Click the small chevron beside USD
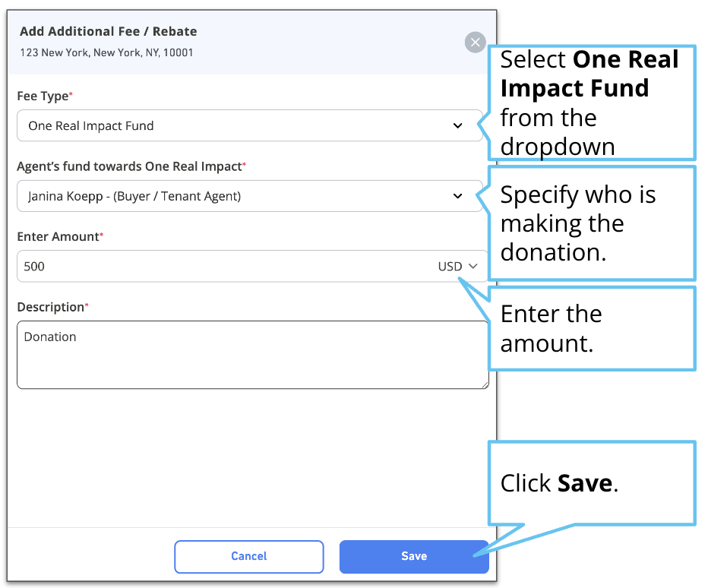The image size is (708, 588). point(473,266)
